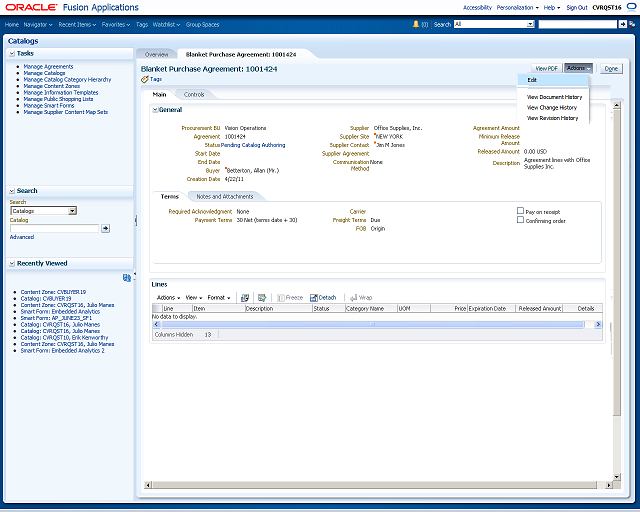Click the Recently Viewed export icon
640x512 pixels.
click(127, 278)
